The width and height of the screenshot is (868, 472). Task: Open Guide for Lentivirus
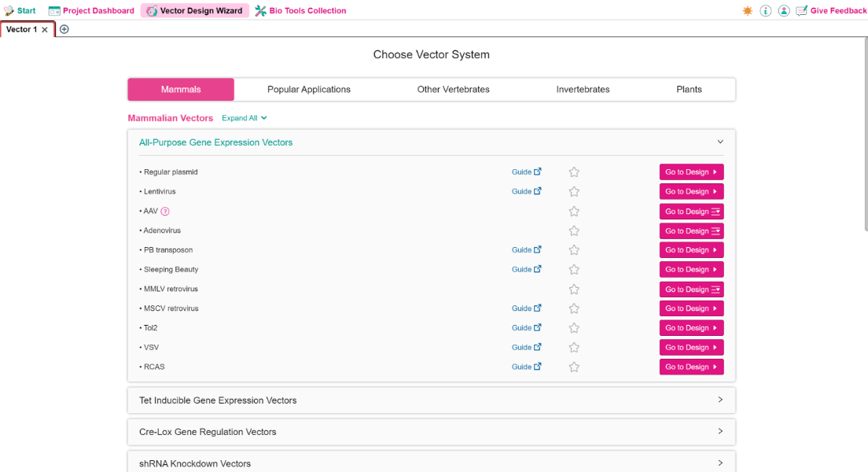[x=527, y=191]
